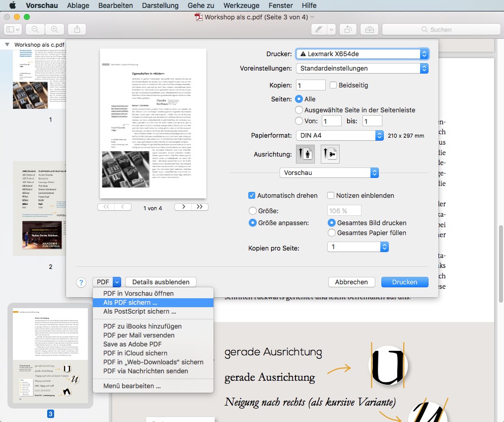Choose Als PostScript sichern

(153, 311)
